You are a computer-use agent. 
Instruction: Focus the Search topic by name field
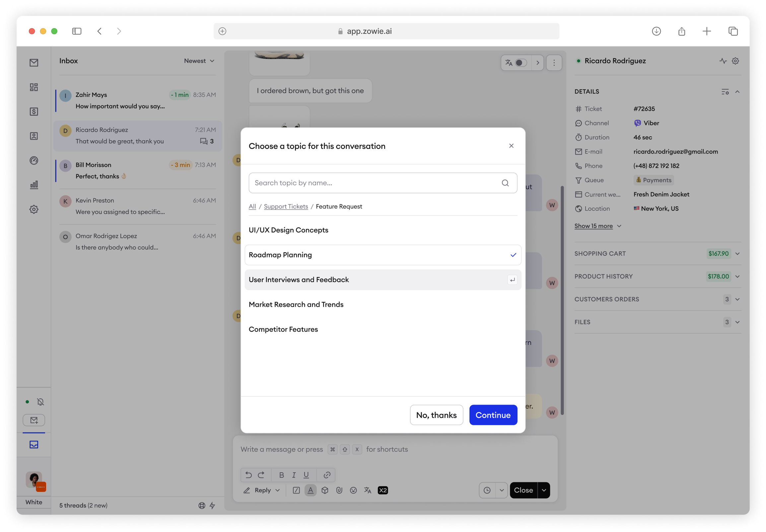[x=373, y=183]
